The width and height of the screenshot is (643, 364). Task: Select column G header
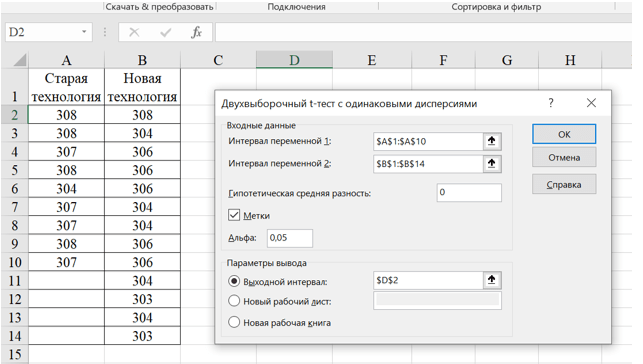tap(507, 60)
